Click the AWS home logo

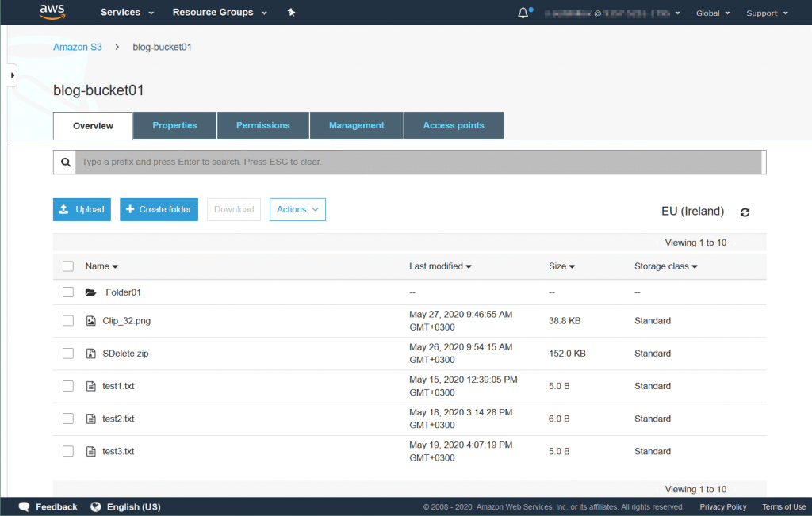click(52, 12)
